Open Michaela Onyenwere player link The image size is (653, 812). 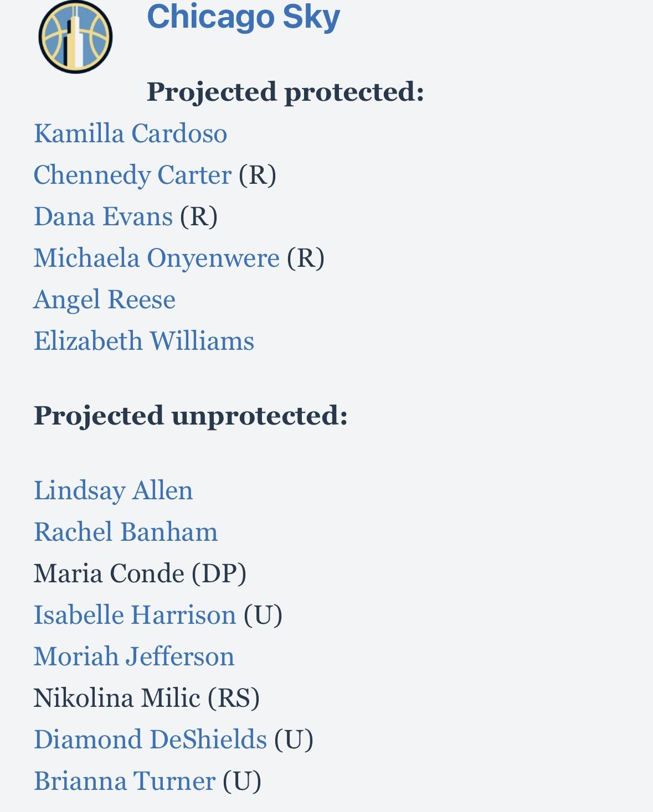click(x=157, y=258)
